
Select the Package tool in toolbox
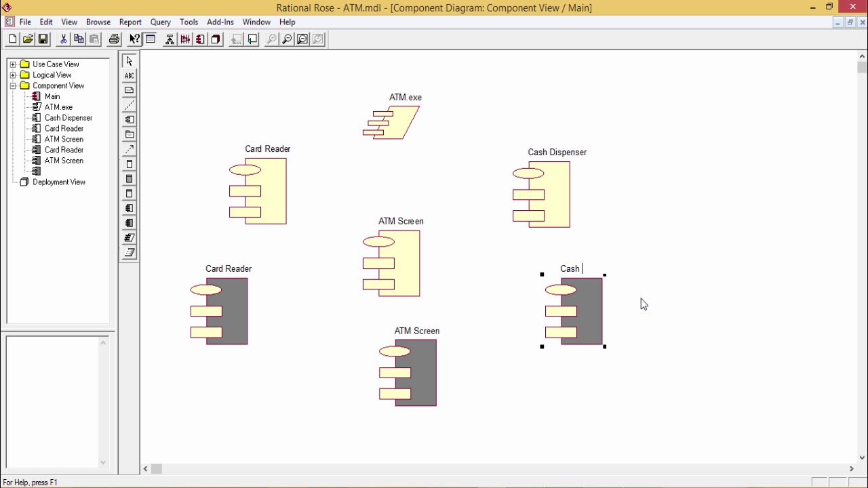coord(129,135)
